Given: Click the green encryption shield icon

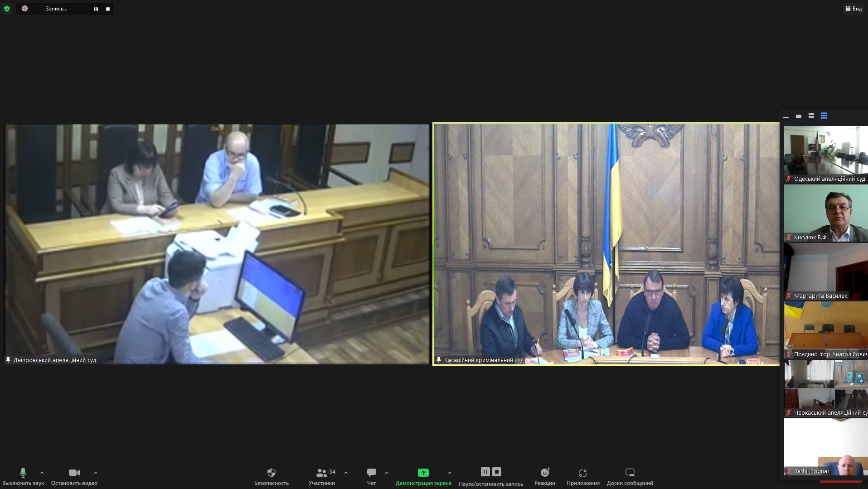Looking at the screenshot, I should [x=7, y=9].
